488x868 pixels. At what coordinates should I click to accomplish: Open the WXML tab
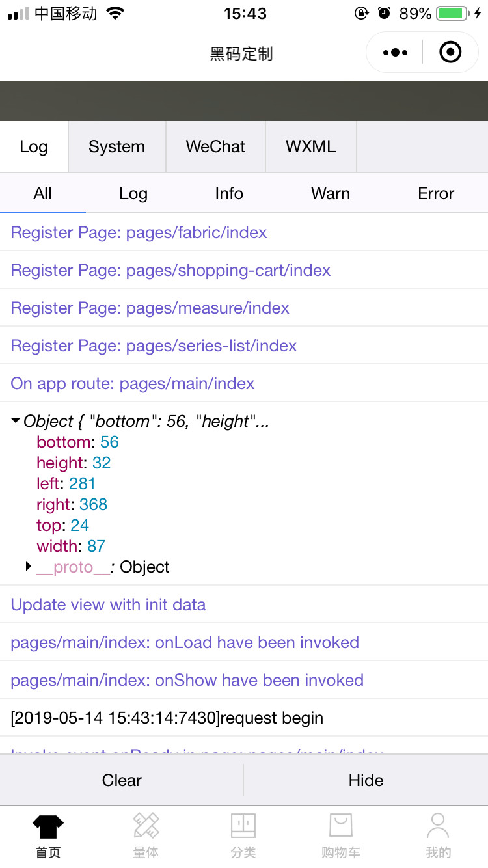click(x=311, y=147)
